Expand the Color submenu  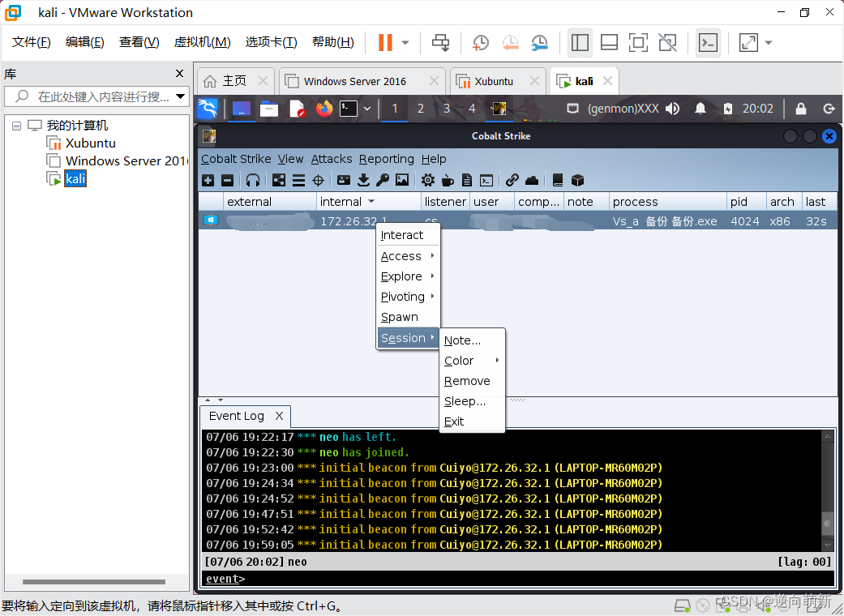point(473,361)
